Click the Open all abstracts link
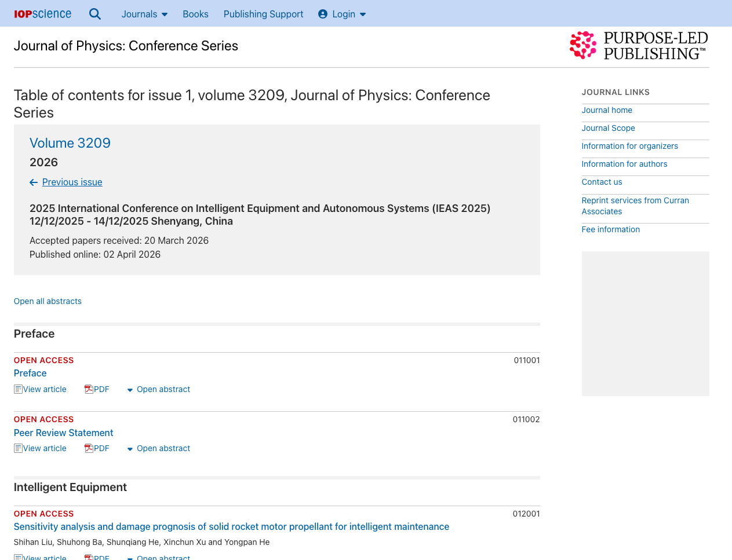The width and height of the screenshot is (732, 560). tap(48, 301)
